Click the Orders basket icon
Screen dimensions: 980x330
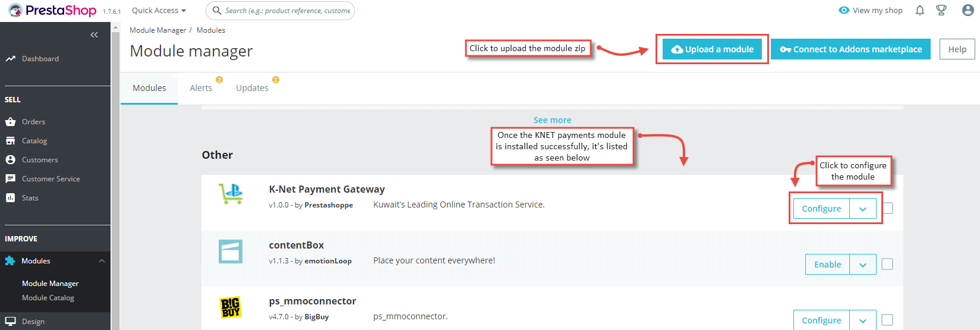[10, 122]
